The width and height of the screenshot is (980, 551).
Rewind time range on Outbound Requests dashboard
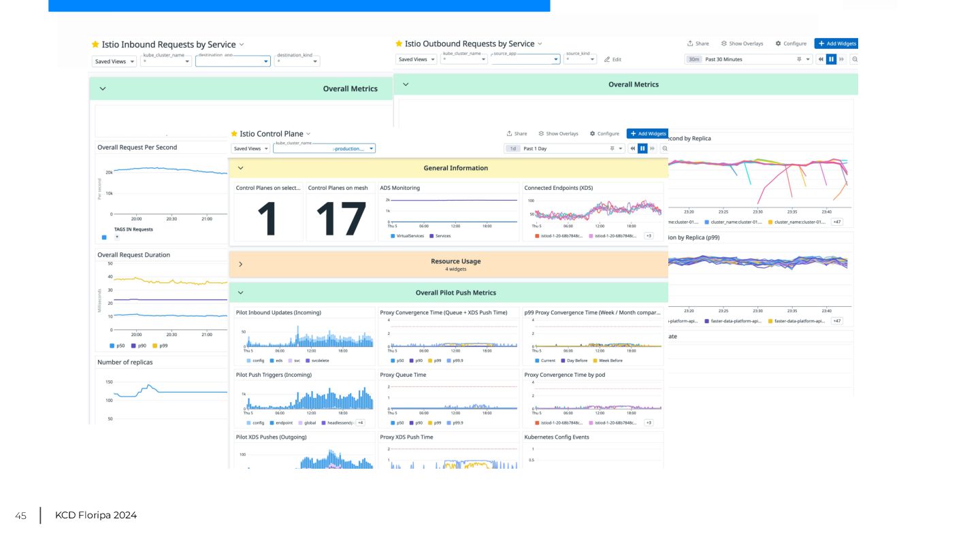click(x=821, y=59)
